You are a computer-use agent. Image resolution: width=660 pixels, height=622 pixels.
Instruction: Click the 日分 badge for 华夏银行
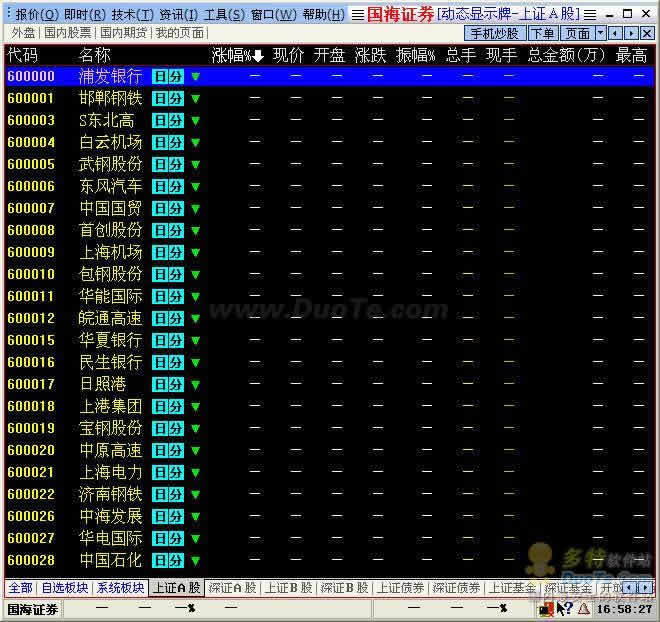click(168, 340)
